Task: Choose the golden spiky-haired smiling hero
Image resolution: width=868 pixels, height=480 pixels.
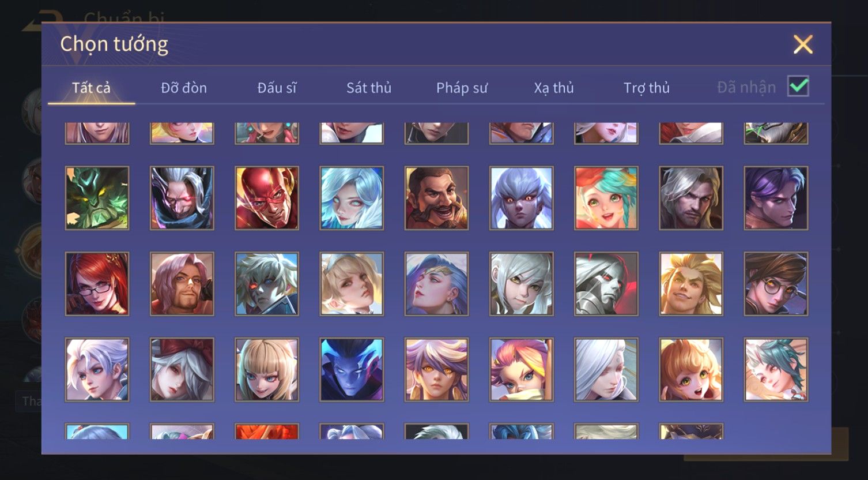Action: pyautogui.click(x=691, y=284)
